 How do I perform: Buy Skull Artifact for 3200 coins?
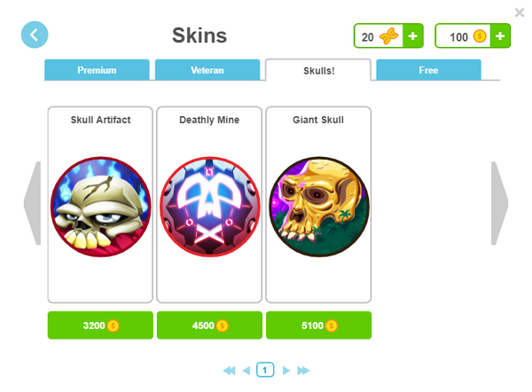[x=100, y=325]
